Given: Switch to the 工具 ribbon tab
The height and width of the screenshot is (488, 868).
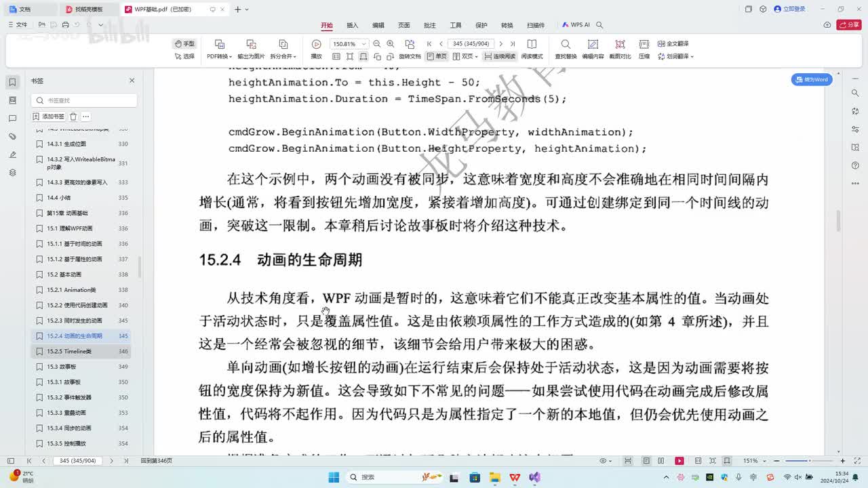Looking at the screenshot, I should (456, 25).
